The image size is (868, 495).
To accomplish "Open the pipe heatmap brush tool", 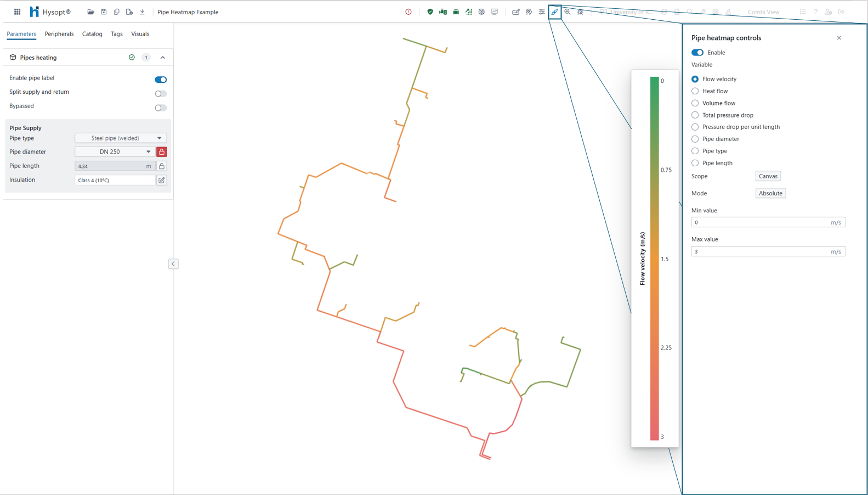I will tap(554, 12).
